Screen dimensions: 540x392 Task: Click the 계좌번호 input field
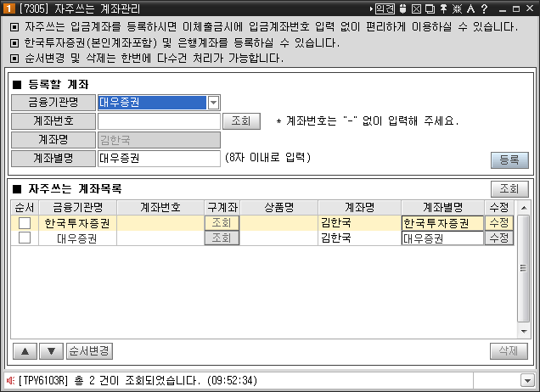pos(159,121)
